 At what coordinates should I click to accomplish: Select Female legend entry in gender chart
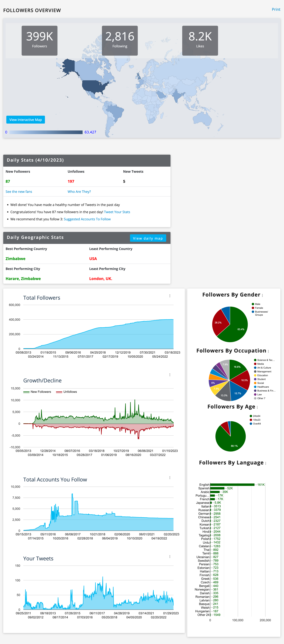pos(257,308)
